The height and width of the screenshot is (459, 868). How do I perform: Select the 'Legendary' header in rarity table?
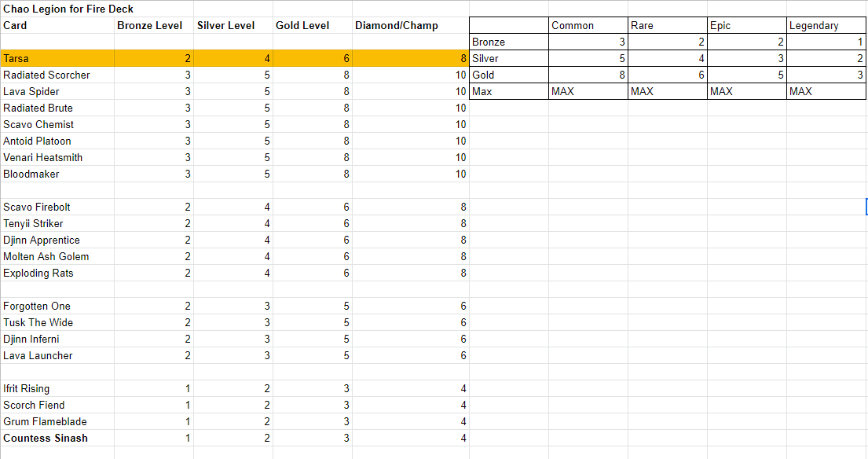click(826, 25)
